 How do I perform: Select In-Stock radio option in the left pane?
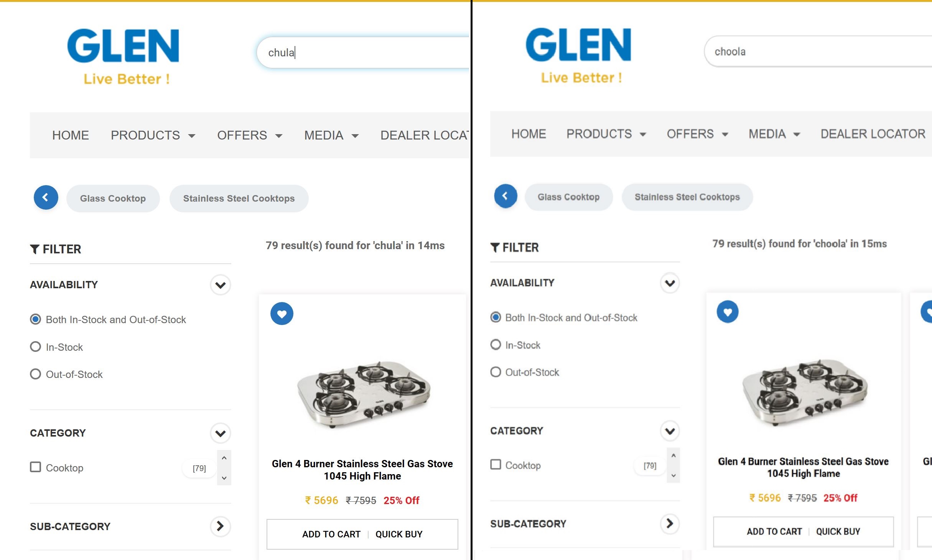pyautogui.click(x=36, y=347)
